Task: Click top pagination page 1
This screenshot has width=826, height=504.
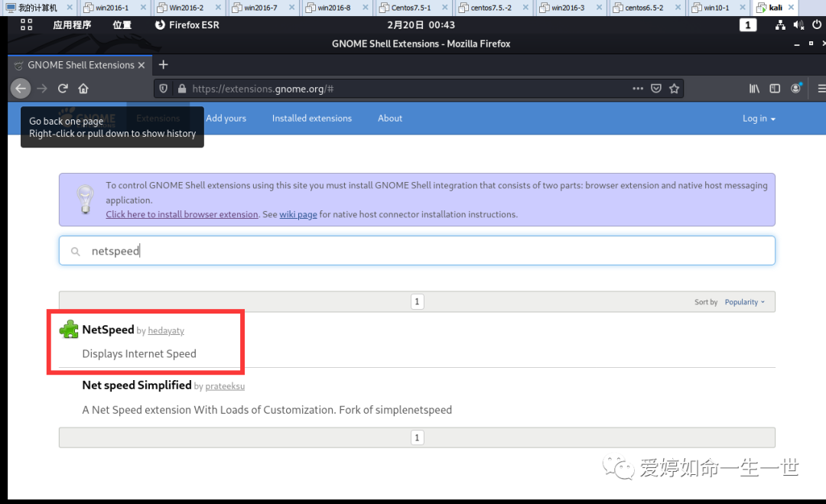Action: tap(418, 302)
